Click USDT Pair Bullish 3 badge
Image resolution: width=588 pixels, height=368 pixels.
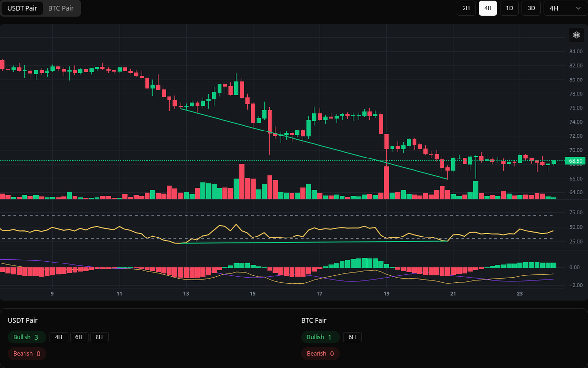click(x=26, y=337)
